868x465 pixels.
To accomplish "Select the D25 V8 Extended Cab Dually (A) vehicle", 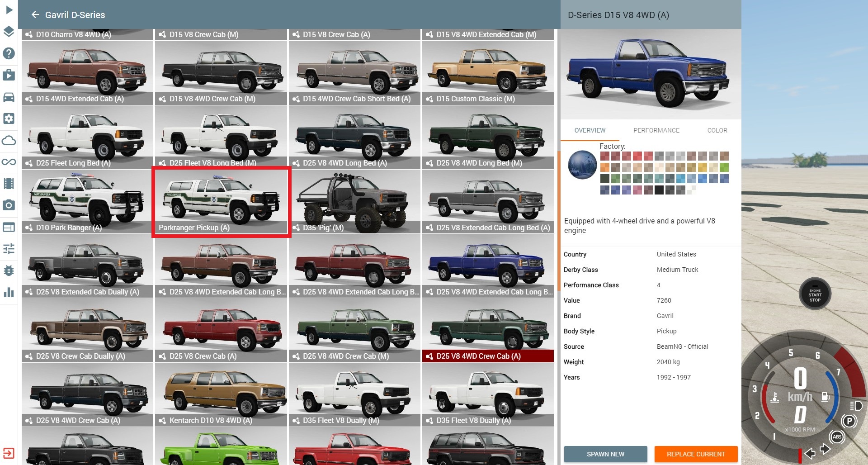I will coord(88,266).
